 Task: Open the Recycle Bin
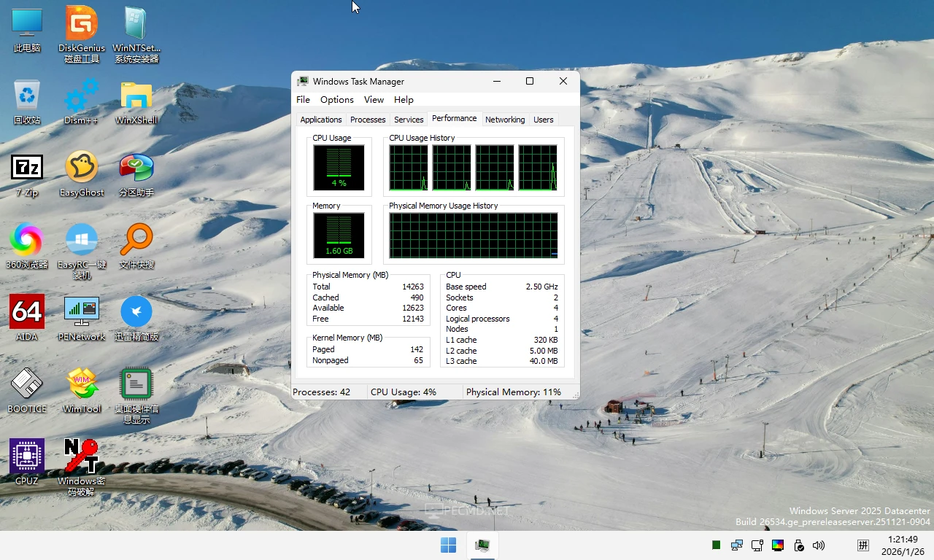click(27, 95)
